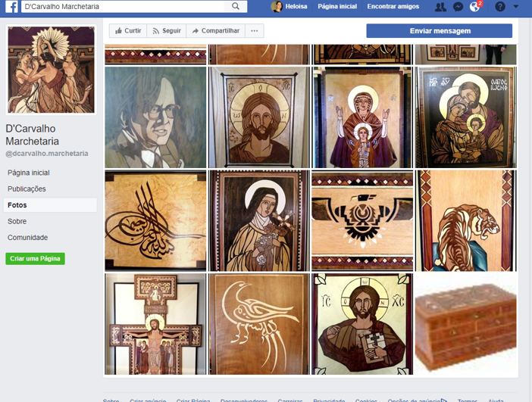Open friend requests icon
The image size is (532, 402).
[x=440, y=7]
